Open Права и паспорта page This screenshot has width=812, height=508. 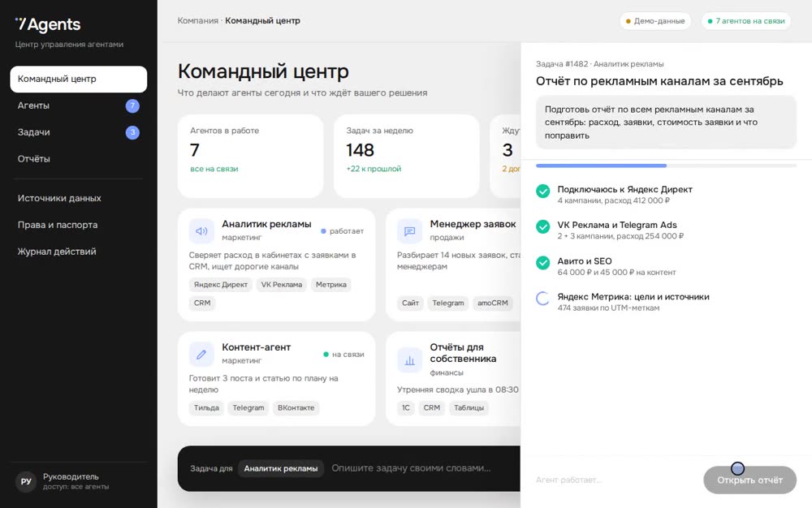pyautogui.click(x=78, y=225)
